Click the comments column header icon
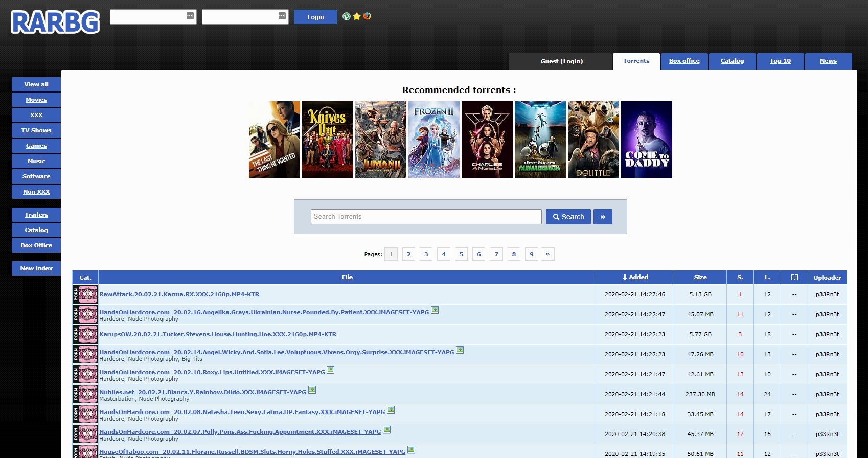Screen dimensions: 868x458 tap(794, 277)
